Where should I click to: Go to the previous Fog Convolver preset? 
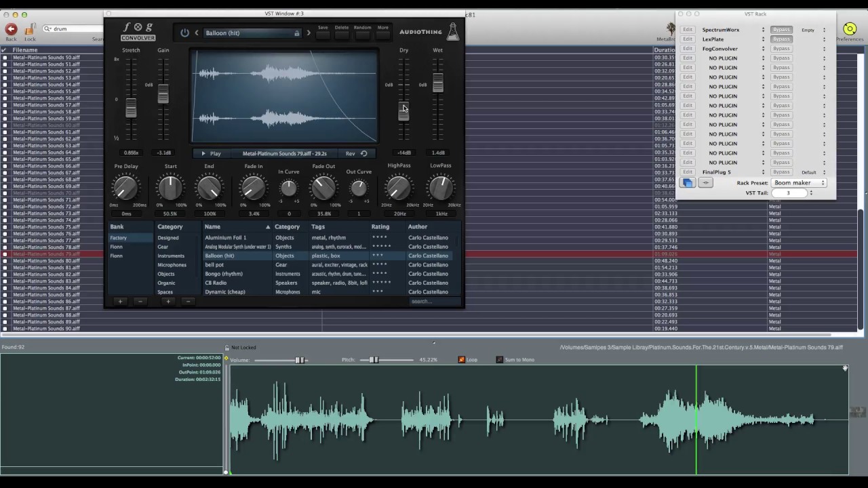197,33
